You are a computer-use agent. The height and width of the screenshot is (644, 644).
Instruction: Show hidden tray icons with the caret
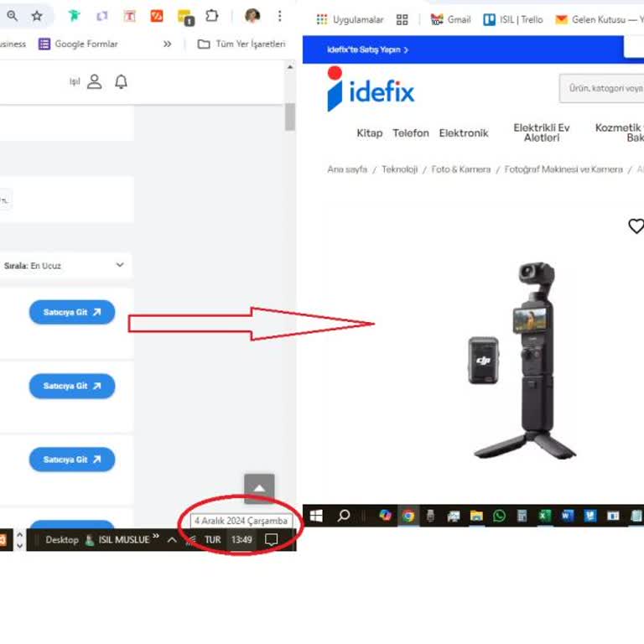coord(172,540)
